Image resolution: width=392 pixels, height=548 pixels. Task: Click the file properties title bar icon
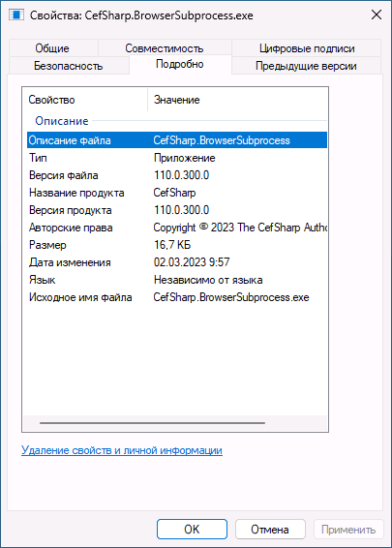pyautogui.click(x=16, y=15)
